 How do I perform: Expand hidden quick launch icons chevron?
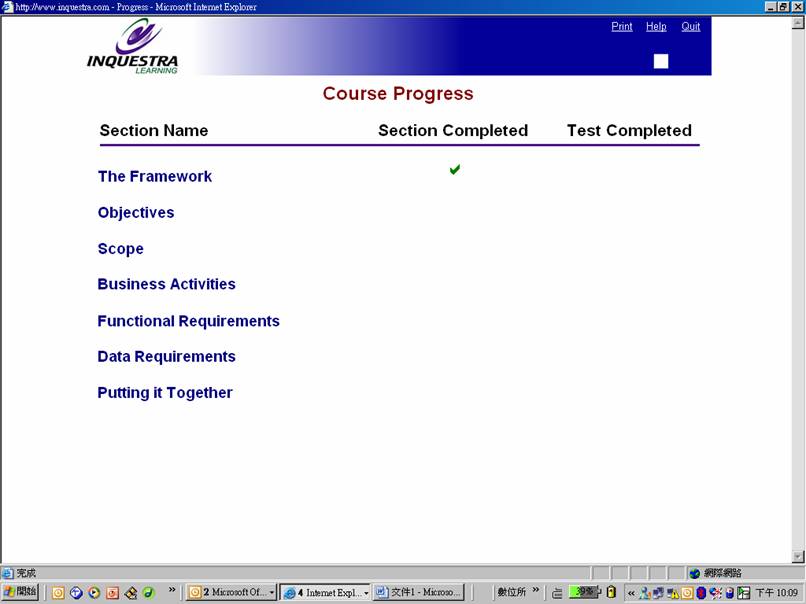coord(172,591)
